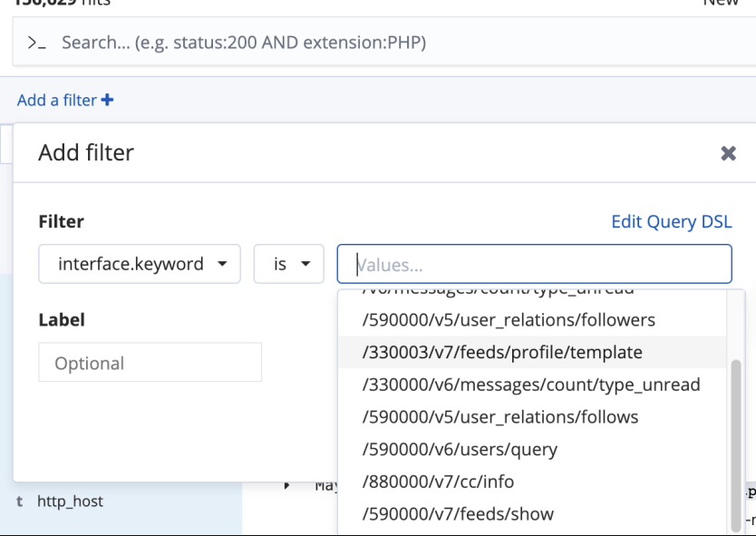Viewport: 756px width, 536px height.
Task: Select /330003/v7/feeds/profile/template option
Action: [x=502, y=352]
